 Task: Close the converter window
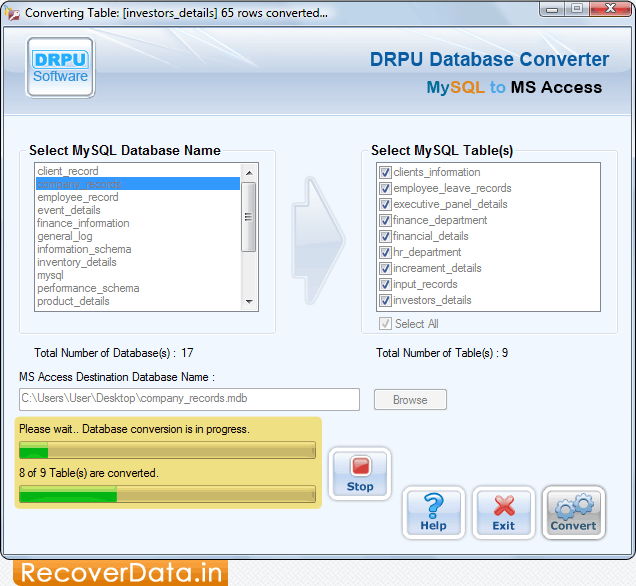(x=610, y=9)
